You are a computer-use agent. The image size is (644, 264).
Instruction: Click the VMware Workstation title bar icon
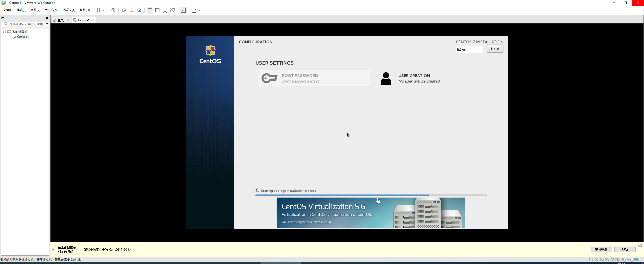tap(4, 3)
